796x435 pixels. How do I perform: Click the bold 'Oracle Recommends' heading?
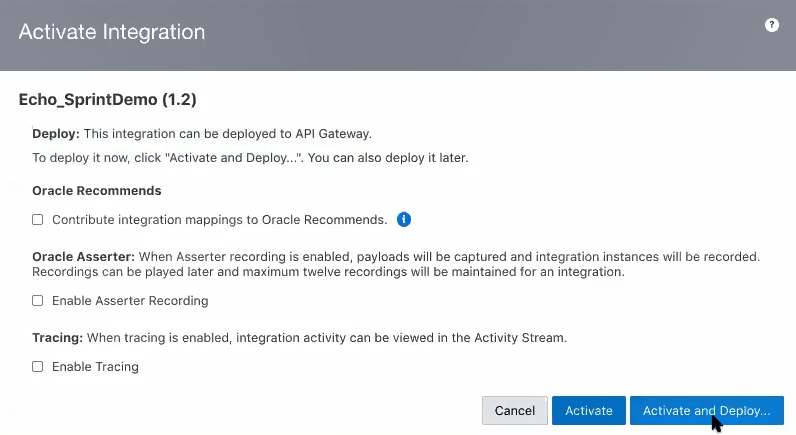pyautogui.click(x=97, y=190)
